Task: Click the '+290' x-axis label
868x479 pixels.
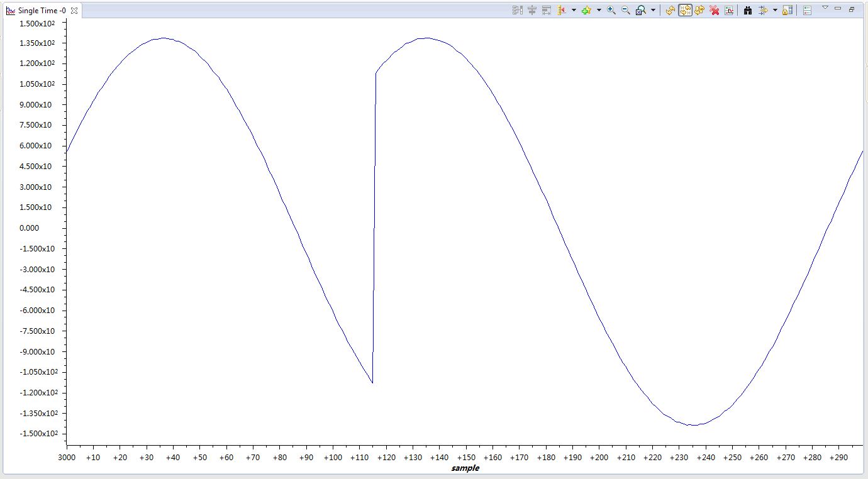Action: point(839,458)
